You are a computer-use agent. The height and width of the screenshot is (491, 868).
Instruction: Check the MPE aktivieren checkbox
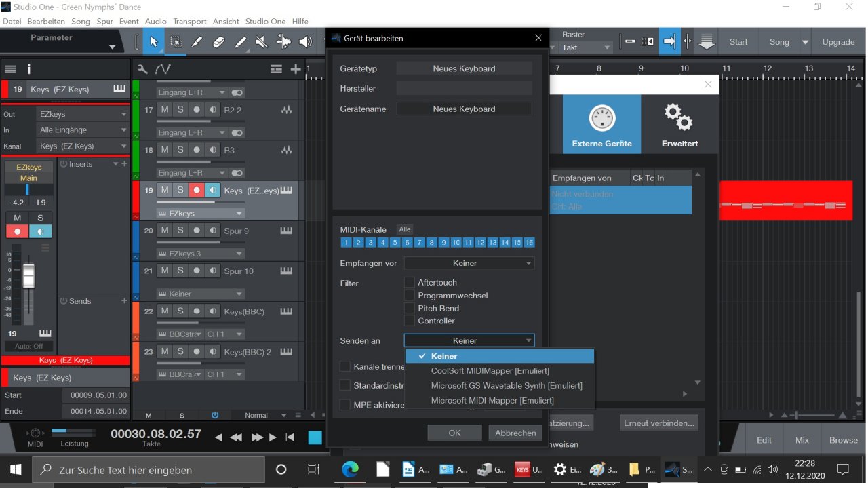[x=345, y=405]
